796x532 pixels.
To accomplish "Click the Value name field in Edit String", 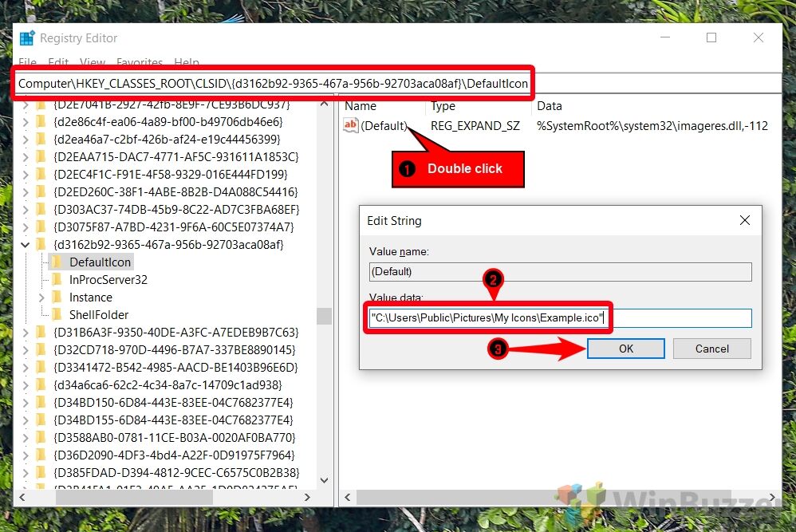I will coord(561,272).
